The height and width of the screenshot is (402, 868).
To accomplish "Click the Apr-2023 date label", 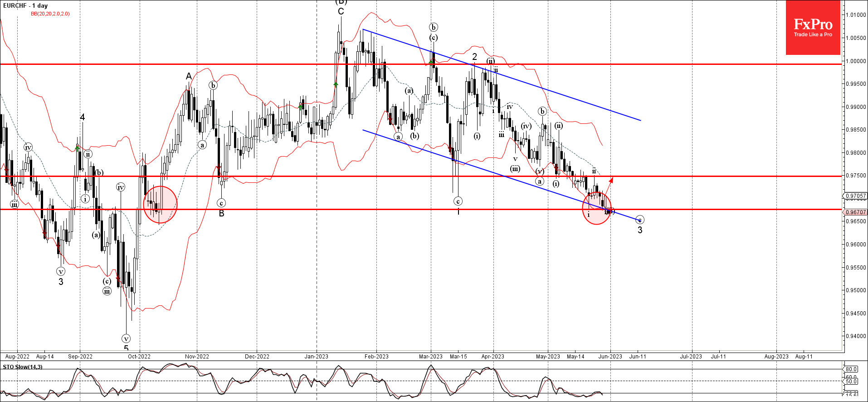I will tap(493, 357).
